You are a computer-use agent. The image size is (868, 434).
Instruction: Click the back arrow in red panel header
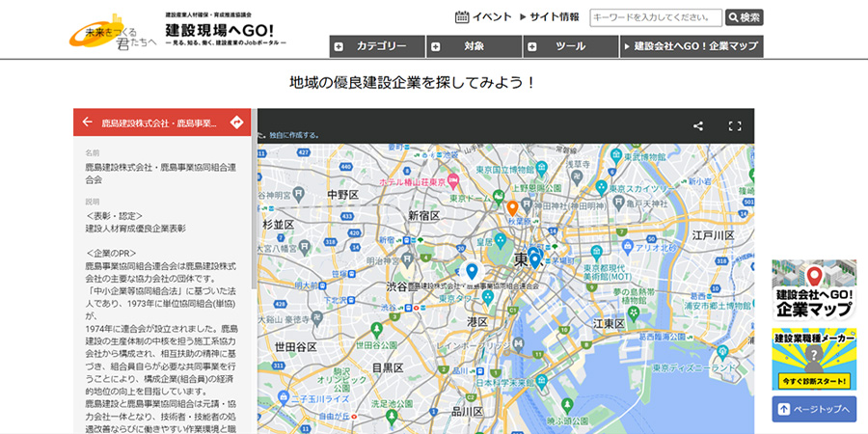tap(88, 122)
